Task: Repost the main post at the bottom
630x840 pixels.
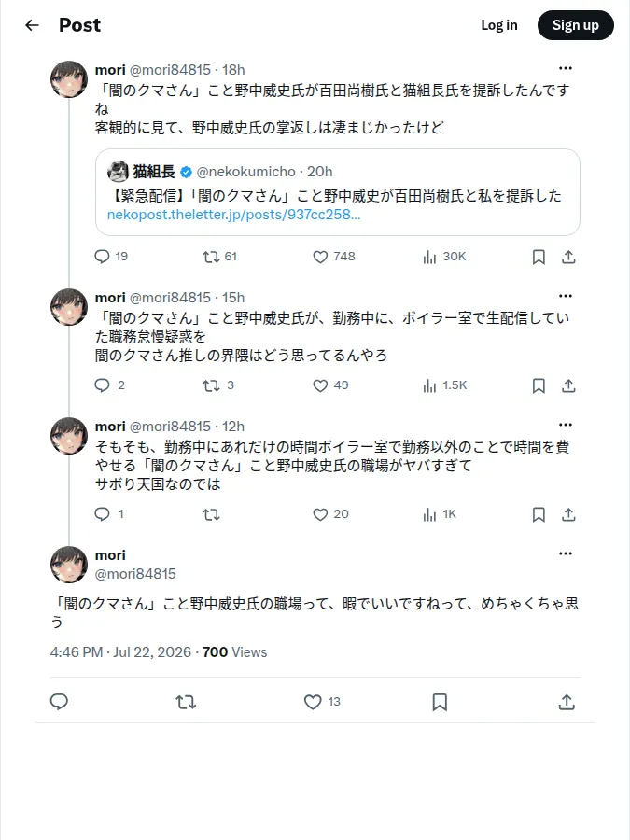Action: 186,702
